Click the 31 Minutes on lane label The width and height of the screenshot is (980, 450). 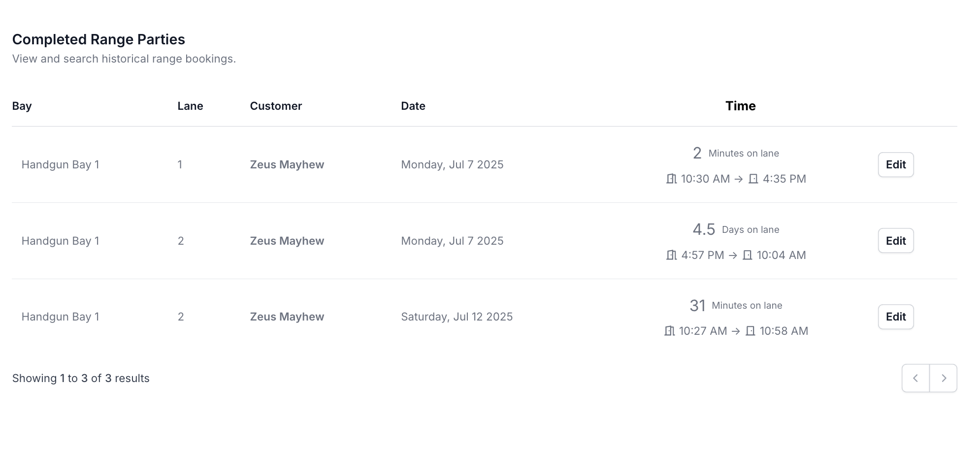736,305
